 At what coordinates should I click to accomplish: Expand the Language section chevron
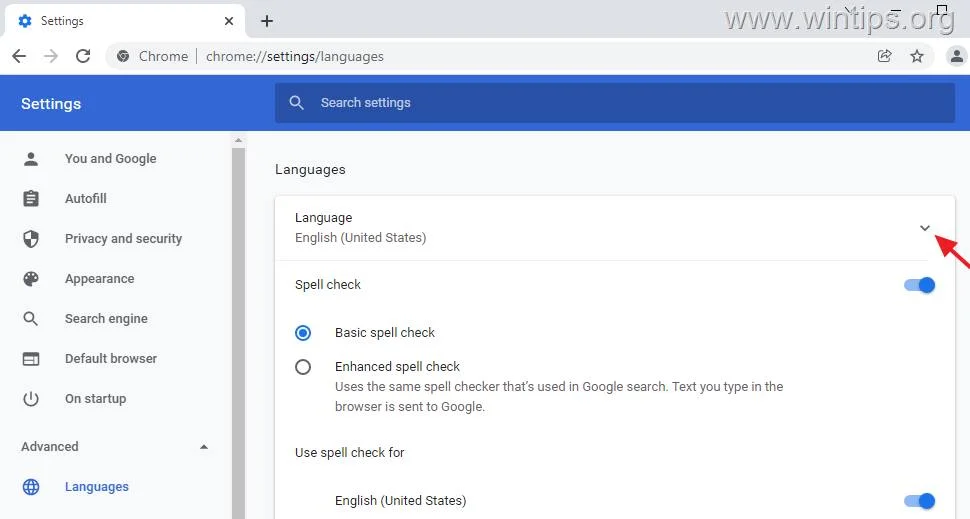pos(925,228)
